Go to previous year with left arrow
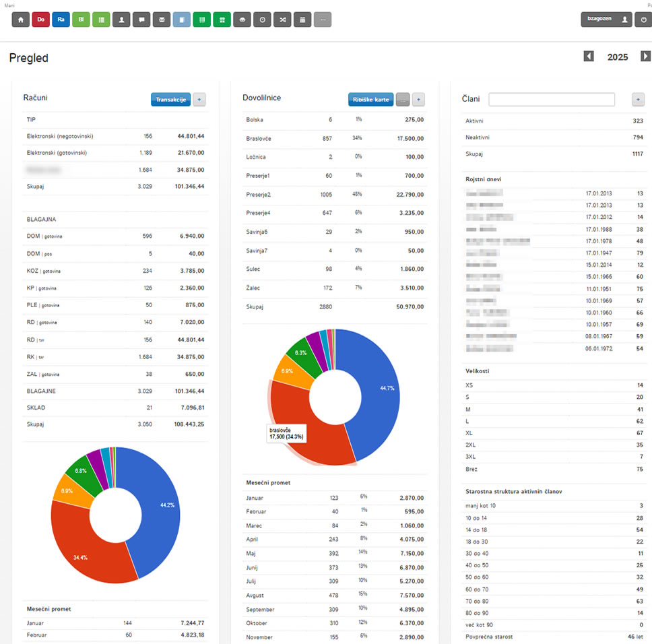652x644 pixels. 589,57
